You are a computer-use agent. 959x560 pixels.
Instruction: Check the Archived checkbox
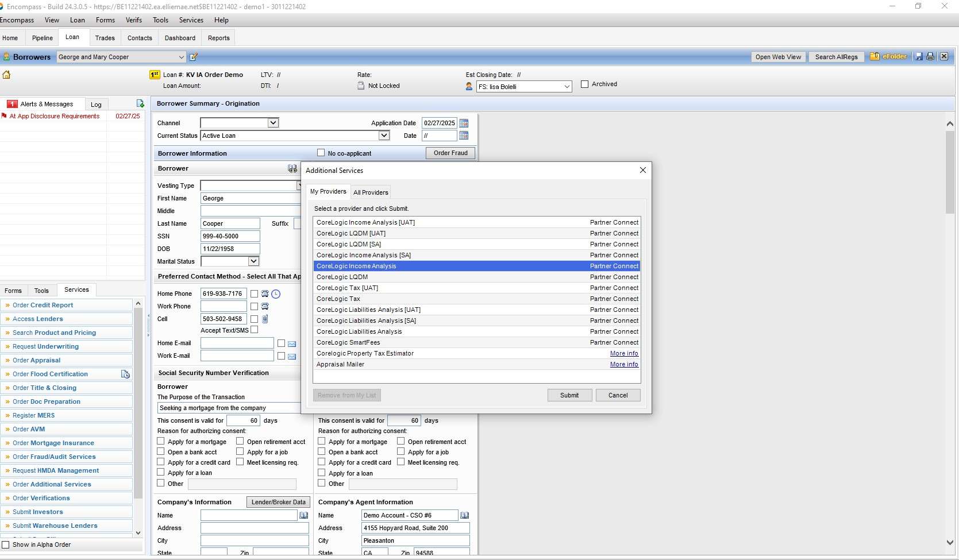click(585, 84)
